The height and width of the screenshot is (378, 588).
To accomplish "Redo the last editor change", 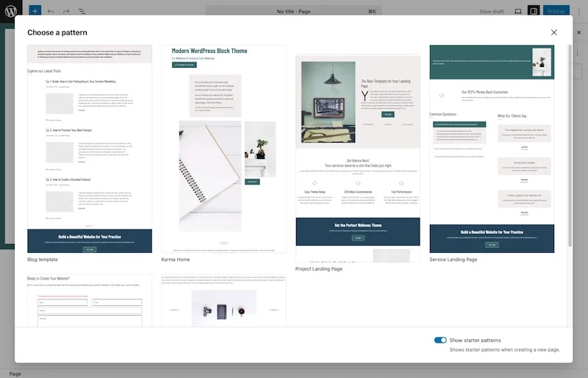I will coord(66,12).
